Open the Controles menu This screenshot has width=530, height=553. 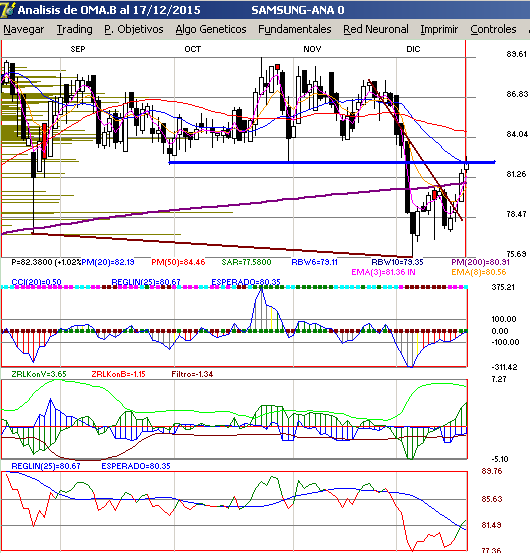[493, 29]
